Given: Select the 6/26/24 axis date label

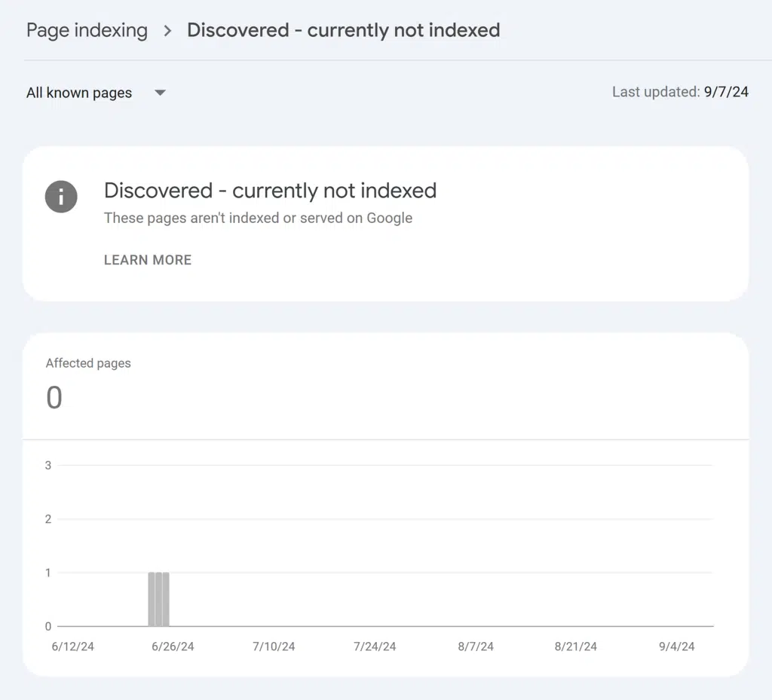Looking at the screenshot, I should [173, 647].
